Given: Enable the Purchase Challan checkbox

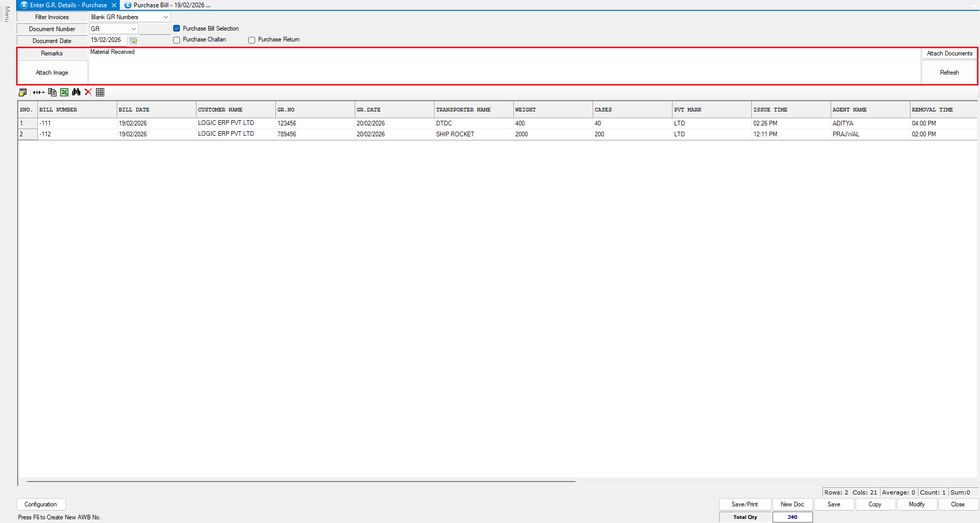Looking at the screenshot, I should click(x=177, y=40).
